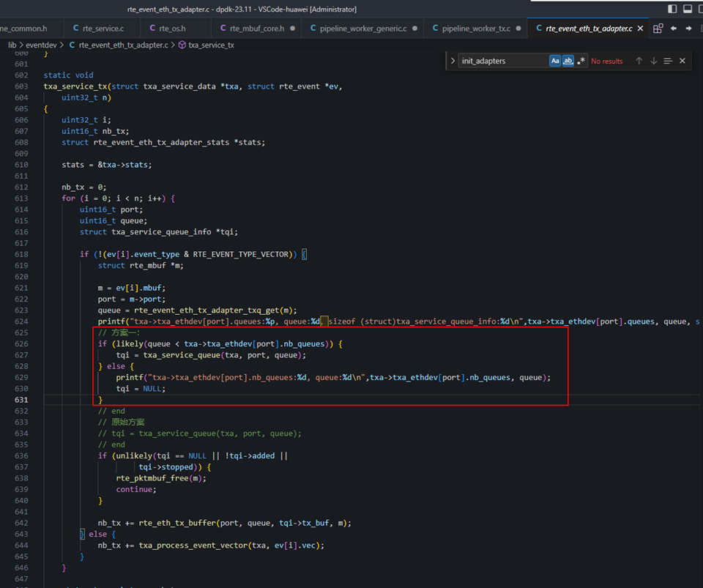Click 'txa_process_event_vector' call on line 644
Image resolution: width=703 pixels, height=588 pixels.
pos(193,546)
